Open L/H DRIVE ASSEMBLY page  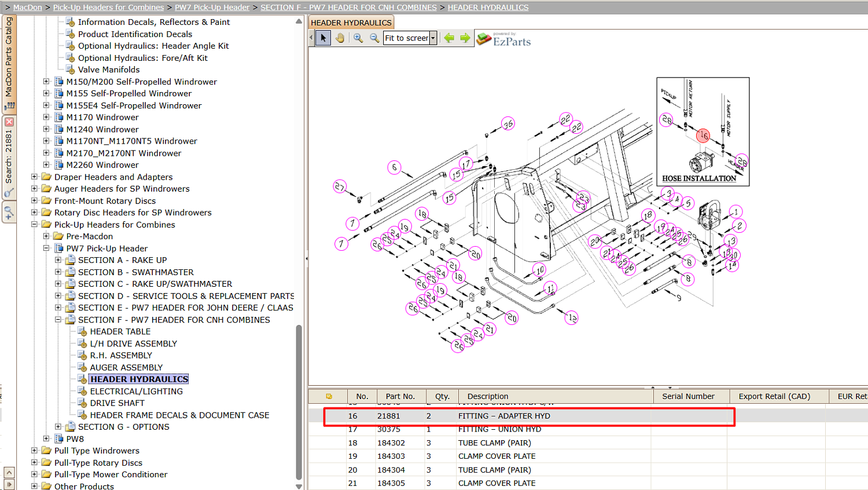pos(134,343)
